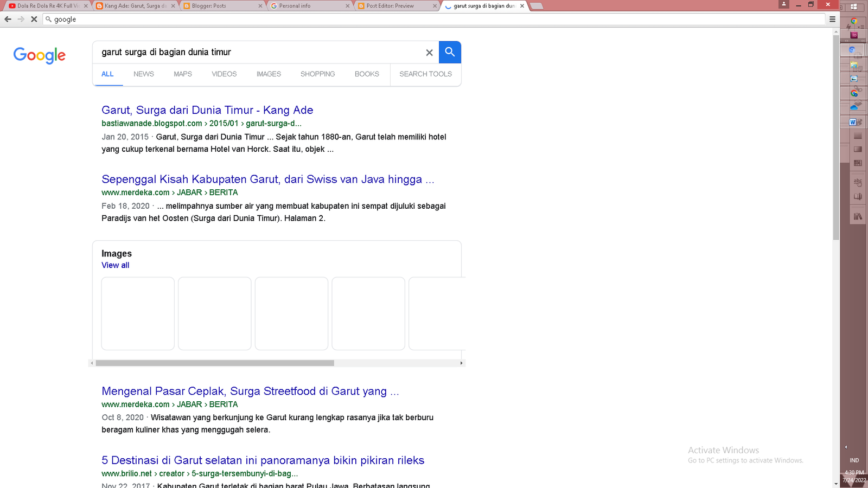Open the Chrome hamburger menu
868x488 pixels.
pos(832,19)
